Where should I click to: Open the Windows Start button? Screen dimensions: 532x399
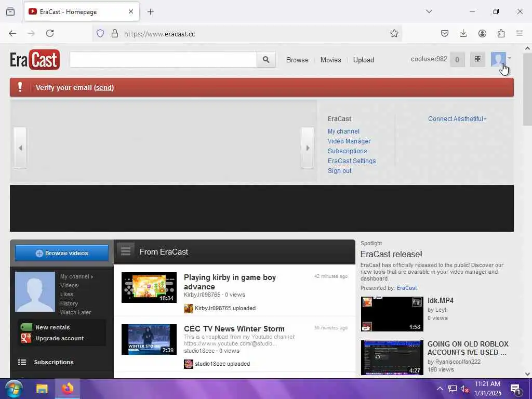(14, 389)
